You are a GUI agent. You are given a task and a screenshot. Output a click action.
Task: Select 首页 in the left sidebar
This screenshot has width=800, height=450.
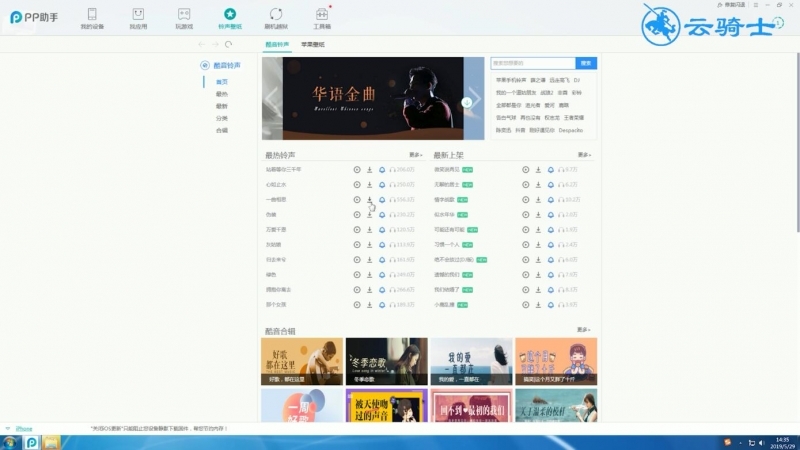[221, 82]
